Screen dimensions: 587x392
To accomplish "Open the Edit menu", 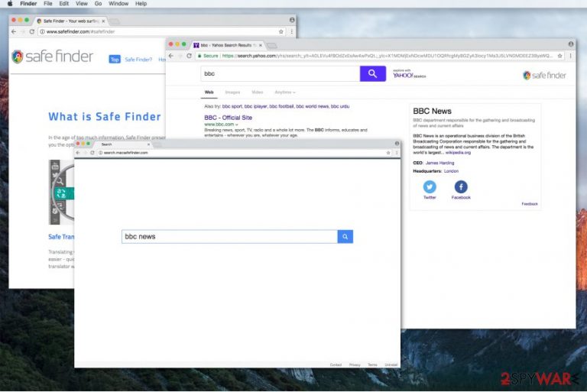I will (64, 3).
